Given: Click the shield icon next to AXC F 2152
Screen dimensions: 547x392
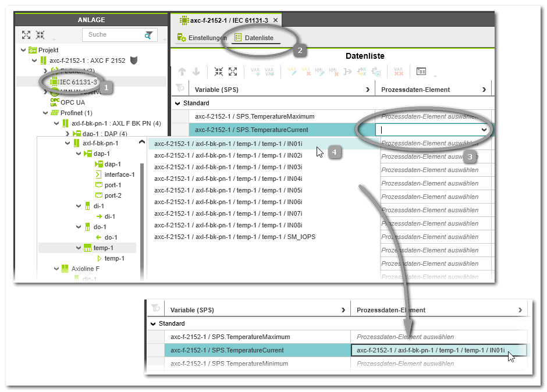Looking at the screenshot, I should (x=134, y=60).
